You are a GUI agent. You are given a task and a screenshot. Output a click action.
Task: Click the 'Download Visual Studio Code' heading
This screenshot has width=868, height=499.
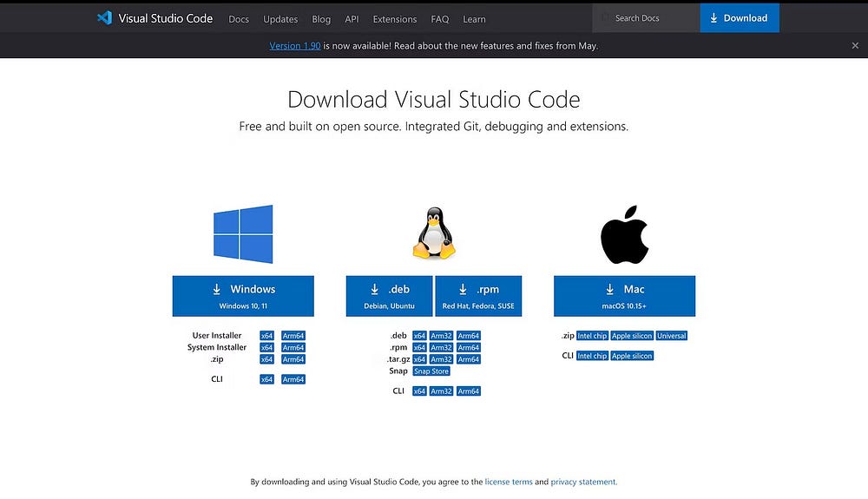tap(434, 100)
